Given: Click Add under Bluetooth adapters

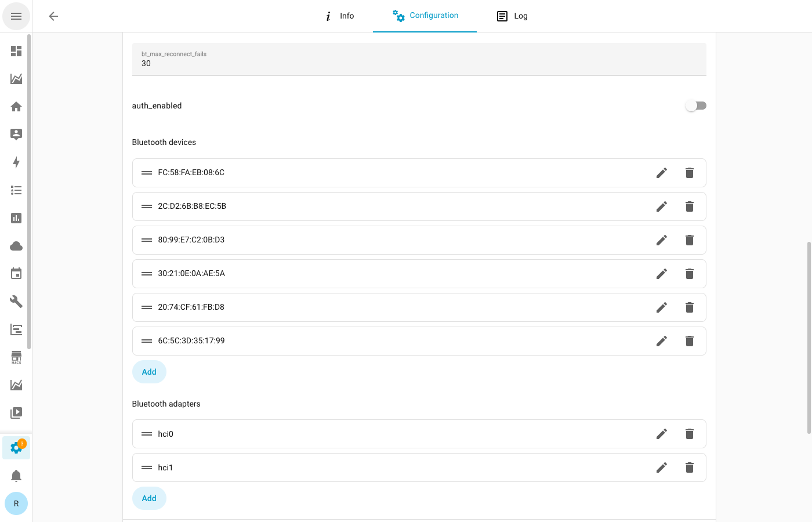Looking at the screenshot, I should click(149, 498).
